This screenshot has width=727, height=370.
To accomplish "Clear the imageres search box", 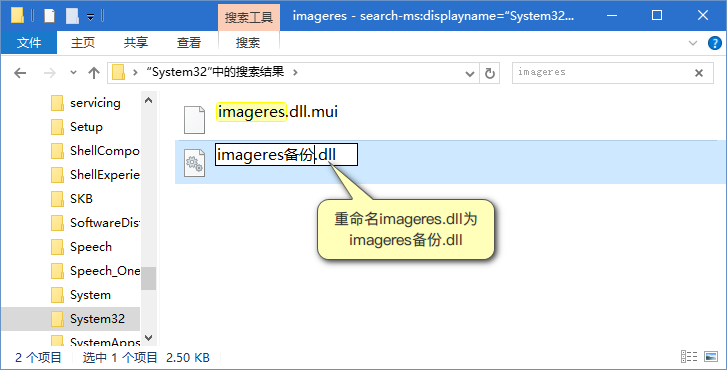I will click(x=699, y=73).
